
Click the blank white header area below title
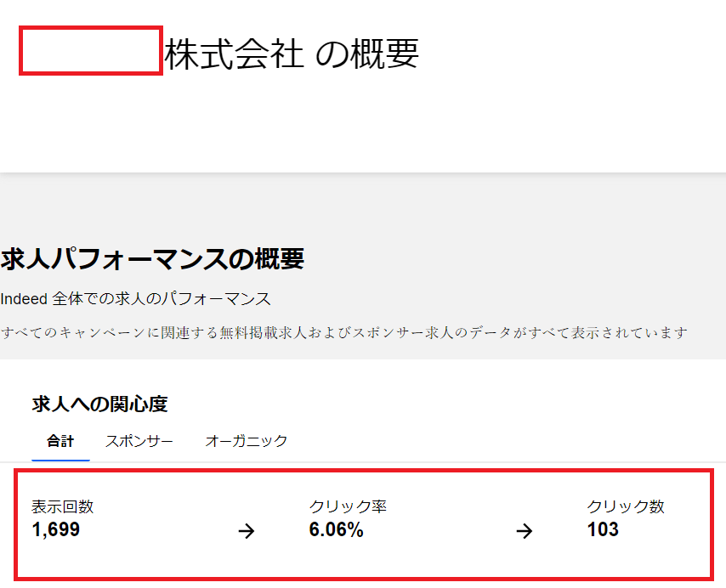[x=363, y=127]
